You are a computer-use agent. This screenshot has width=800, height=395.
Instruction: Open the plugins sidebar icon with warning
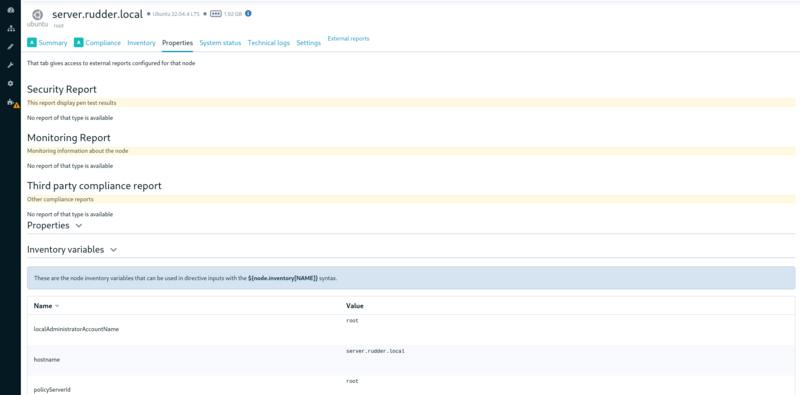click(12, 103)
